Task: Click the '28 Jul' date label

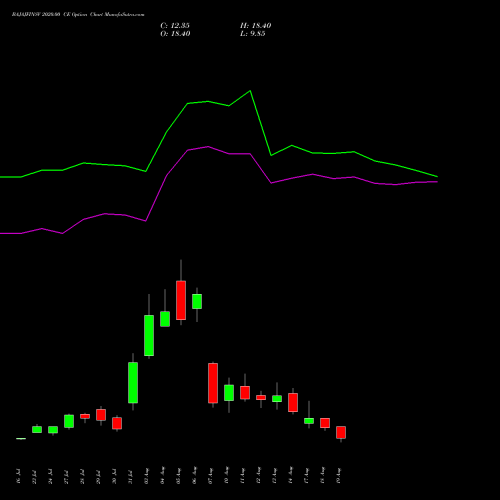Action: pyautogui.click(x=82, y=477)
